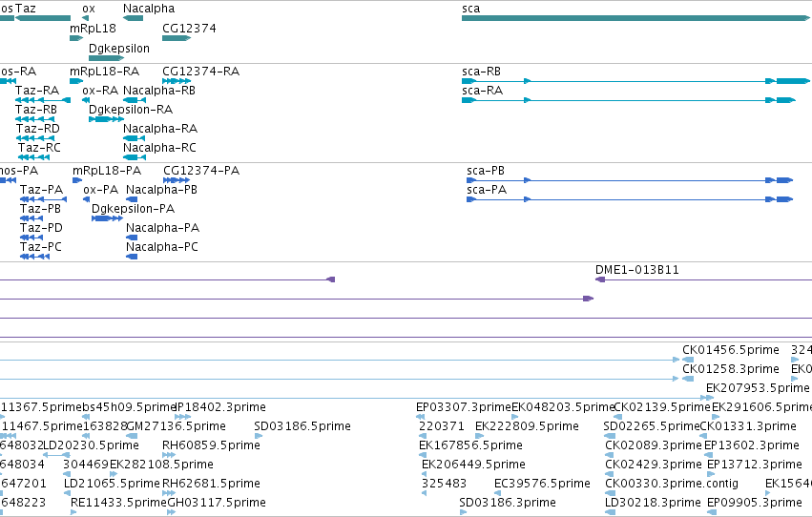The image size is (812, 517).
Task: Click the EP03307.3prime EST label
Action: pyautogui.click(x=464, y=408)
